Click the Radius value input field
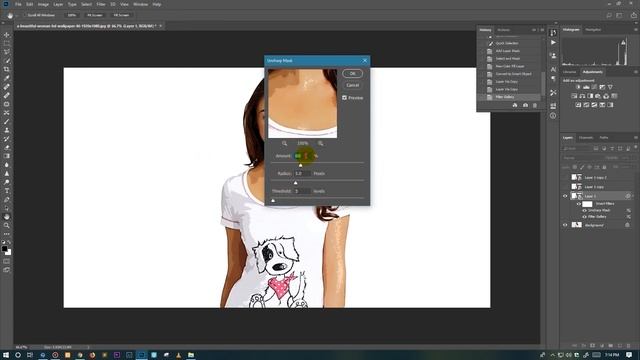640x360 pixels. pyautogui.click(x=302, y=173)
